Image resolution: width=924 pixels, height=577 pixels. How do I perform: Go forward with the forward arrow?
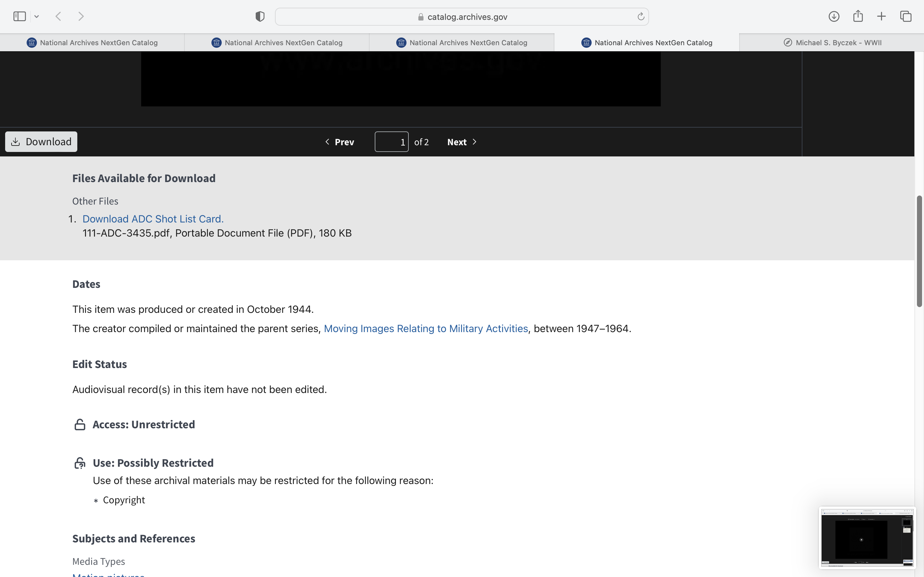pyautogui.click(x=81, y=16)
